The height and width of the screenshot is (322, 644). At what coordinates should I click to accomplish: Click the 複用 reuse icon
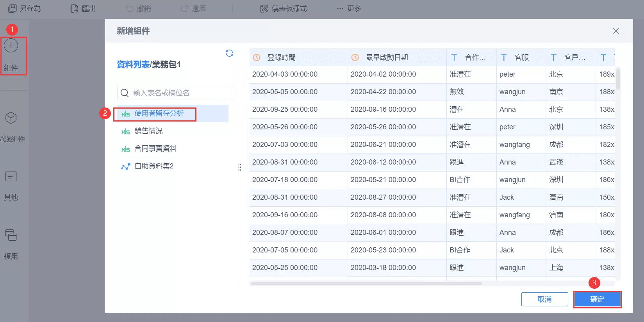point(11,235)
